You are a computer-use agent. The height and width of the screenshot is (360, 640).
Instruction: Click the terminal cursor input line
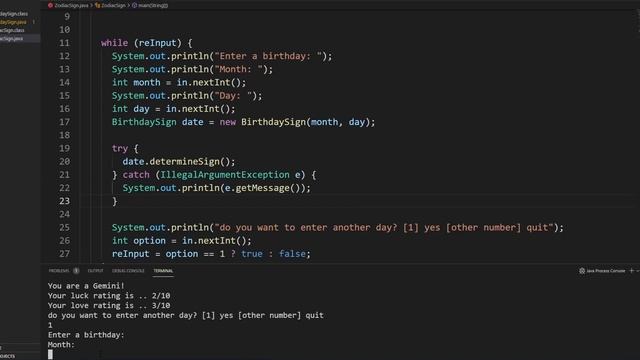point(50,354)
